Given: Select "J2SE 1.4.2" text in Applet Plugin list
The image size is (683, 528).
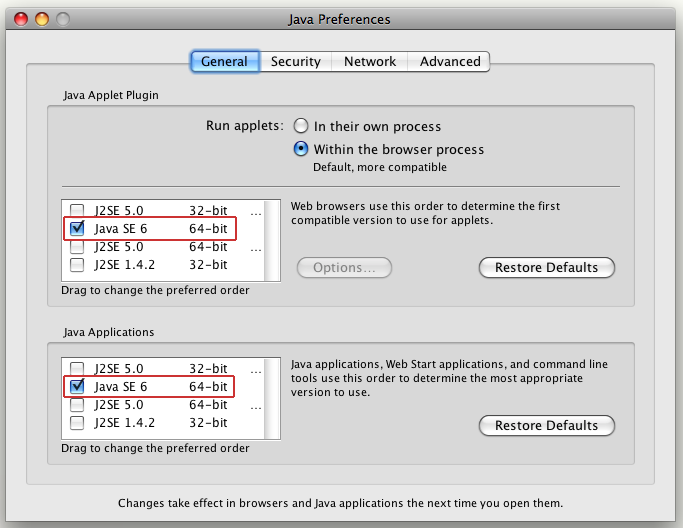Looking at the screenshot, I should [125, 265].
